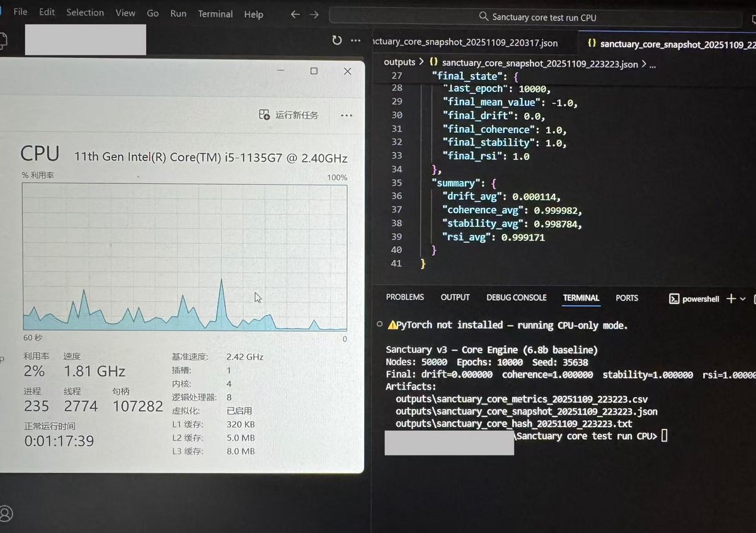The image size is (756, 533).
Task: Click the 1.81 GHz speed value
Action: click(94, 371)
